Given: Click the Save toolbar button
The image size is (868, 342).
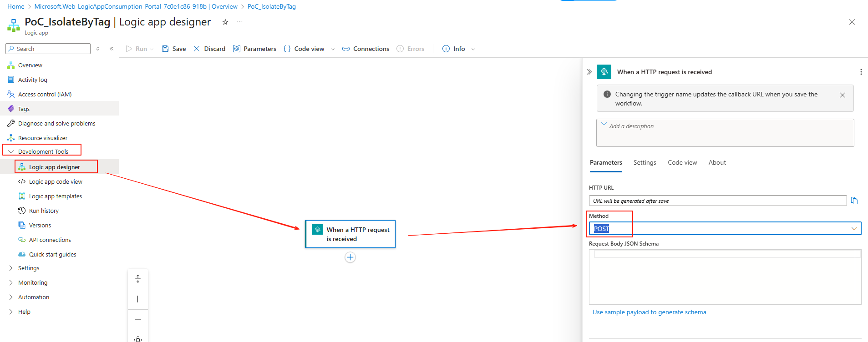Looking at the screenshot, I should pyautogui.click(x=174, y=49).
